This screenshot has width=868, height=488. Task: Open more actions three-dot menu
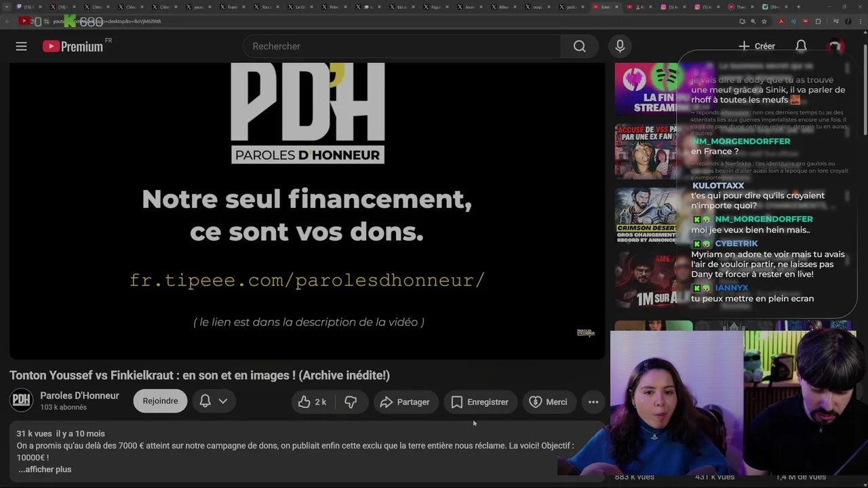coord(593,402)
